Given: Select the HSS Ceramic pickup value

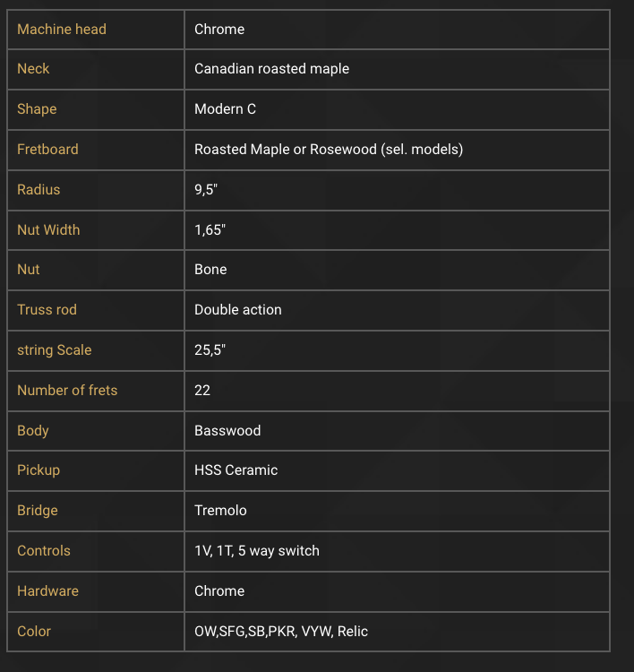Looking at the screenshot, I should pyautogui.click(x=236, y=470).
